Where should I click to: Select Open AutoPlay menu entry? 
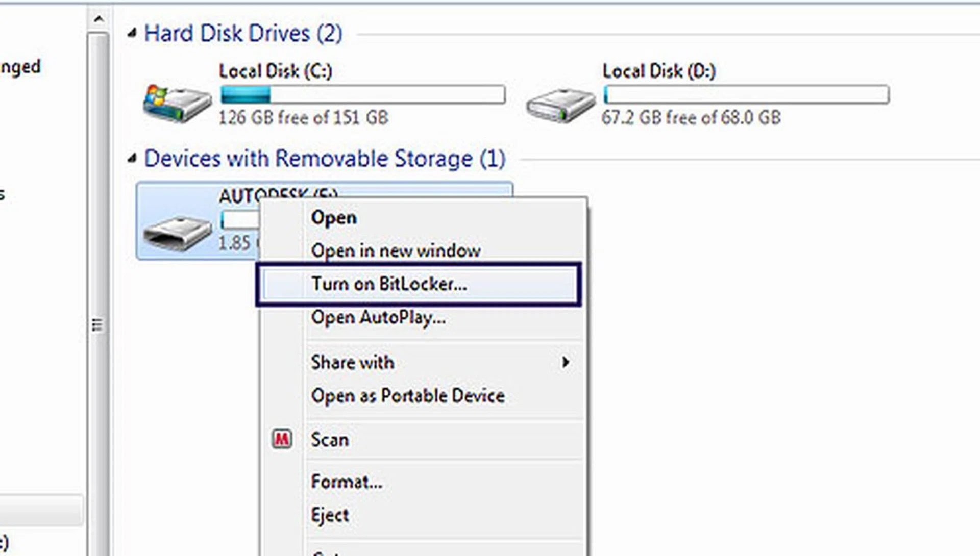(x=378, y=317)
